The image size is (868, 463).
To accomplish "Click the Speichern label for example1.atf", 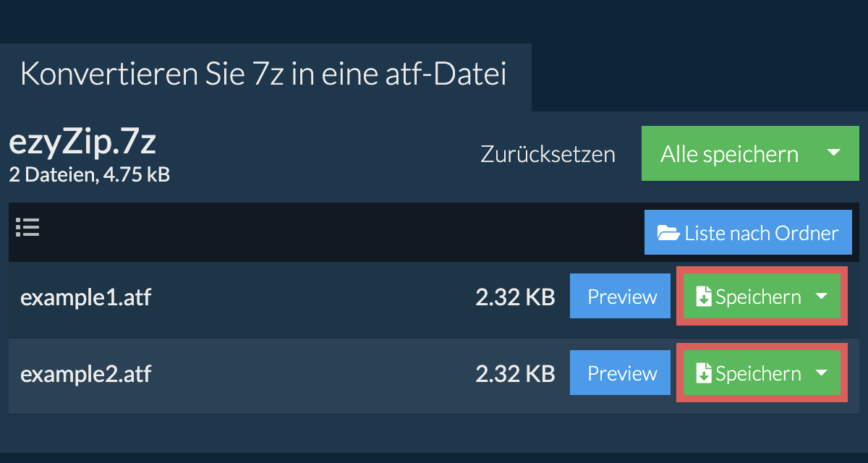I will click(x=758, y=297).
